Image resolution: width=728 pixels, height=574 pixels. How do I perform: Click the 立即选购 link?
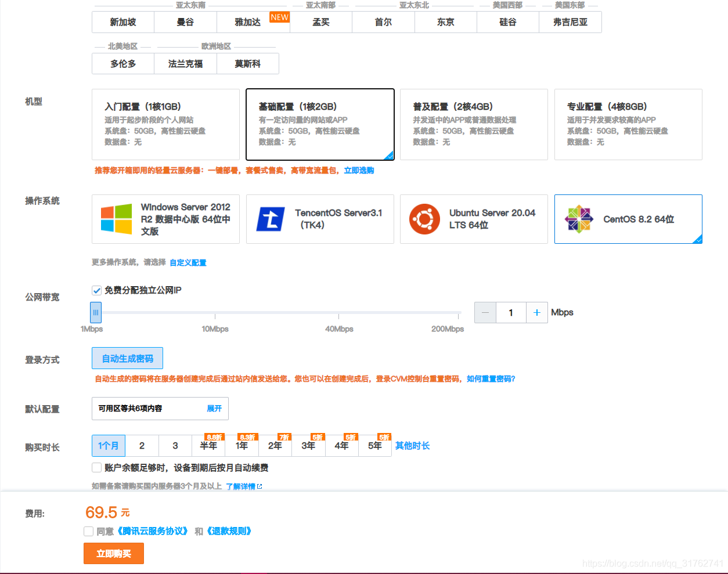[359, 171]
